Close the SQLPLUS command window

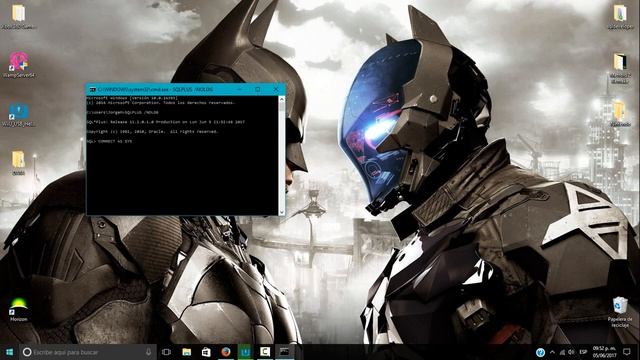click(x=276, y=89)
